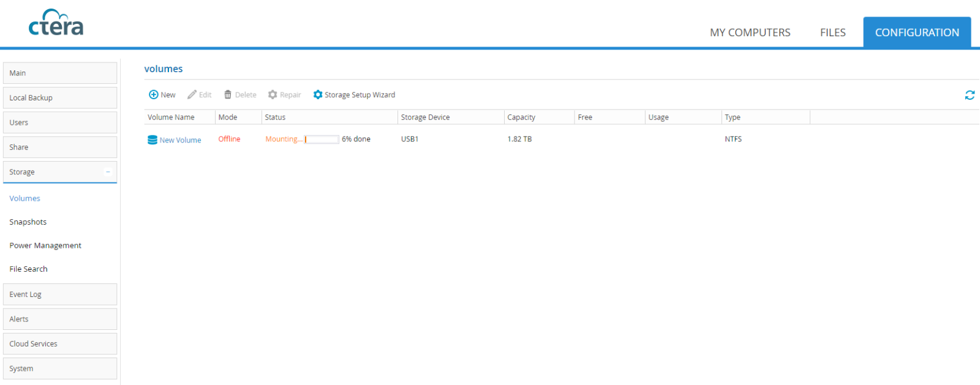The width and height of the screenshot is (980, 385).
Task: Sort by Usage column header
Action: pos(684,117)
